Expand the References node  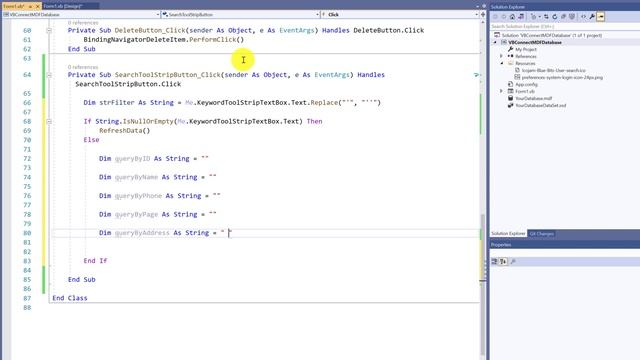[502, 56]
